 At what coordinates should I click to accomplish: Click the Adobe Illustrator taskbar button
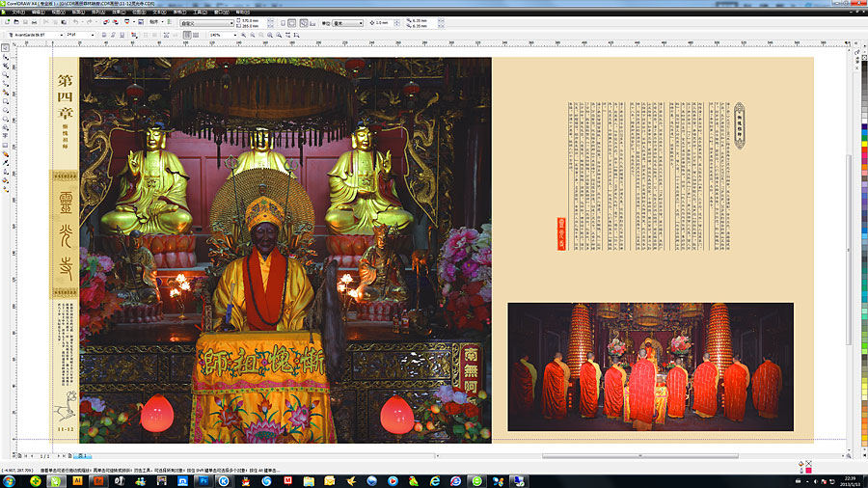[x=76, y=479]
